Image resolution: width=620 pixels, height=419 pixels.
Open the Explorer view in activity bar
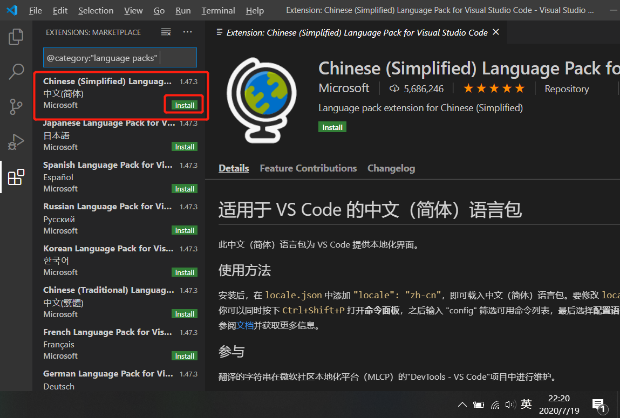point(16,37)
